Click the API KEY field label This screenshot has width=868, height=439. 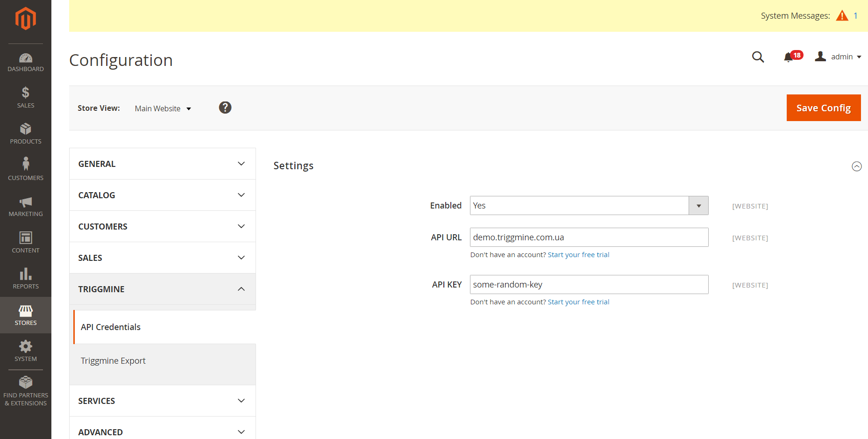(447, 285)
